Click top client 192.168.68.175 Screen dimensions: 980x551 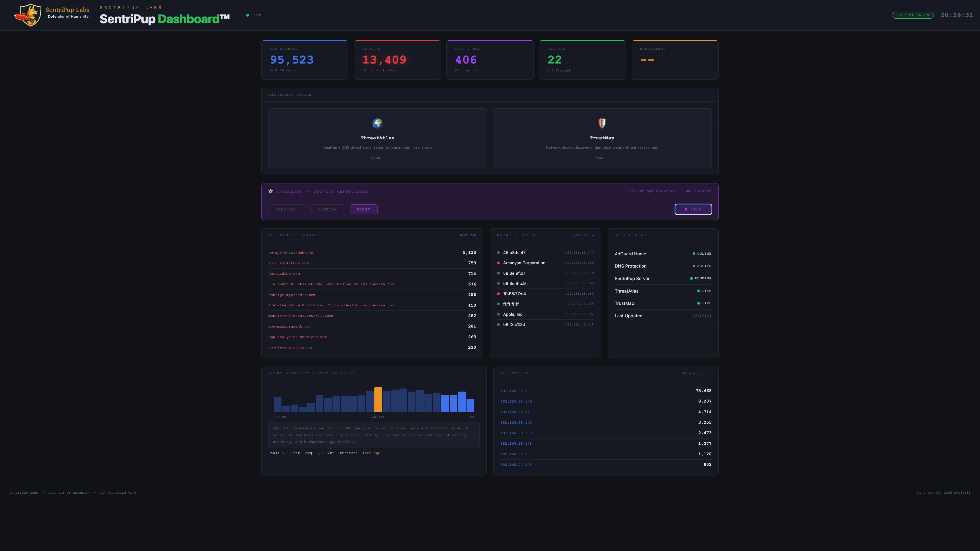point(516,422)
